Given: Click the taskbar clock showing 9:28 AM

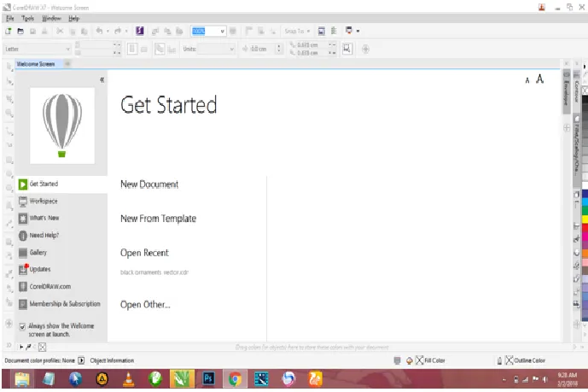Looking at the screenshot, I should (567, 379).
